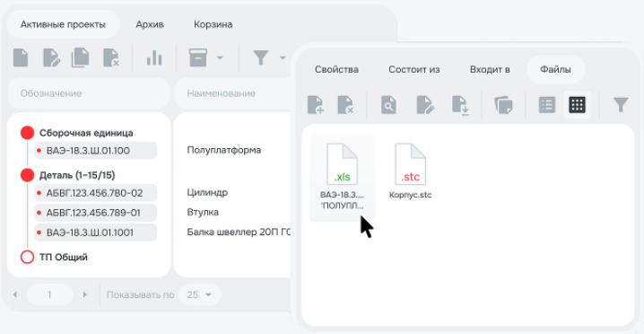
Task: Click the Цилиндр name cell
Action: [207, 192]
